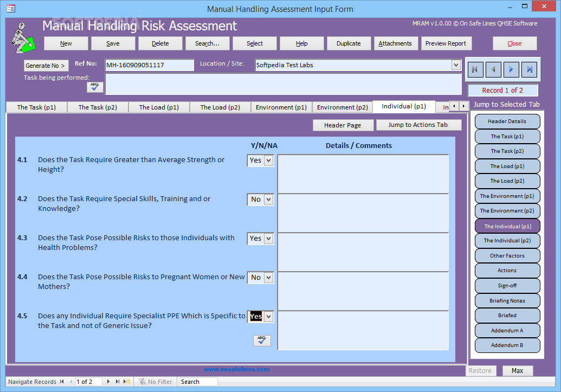Screen dimensions: 561x392
Task: Click the Save button
Action: pyautogui.click(x=113, y=43)
